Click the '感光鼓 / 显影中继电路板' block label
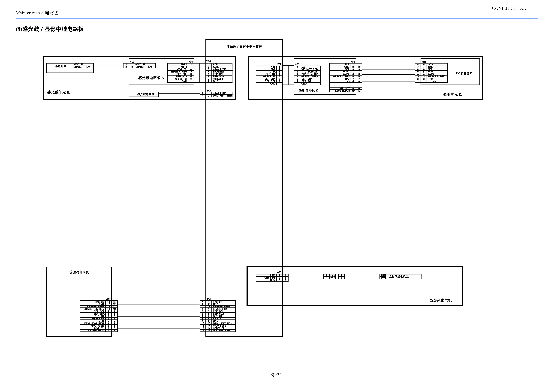The width and height of the screenshot is (554, 392). pyautogui.click(x=244, y=47)
